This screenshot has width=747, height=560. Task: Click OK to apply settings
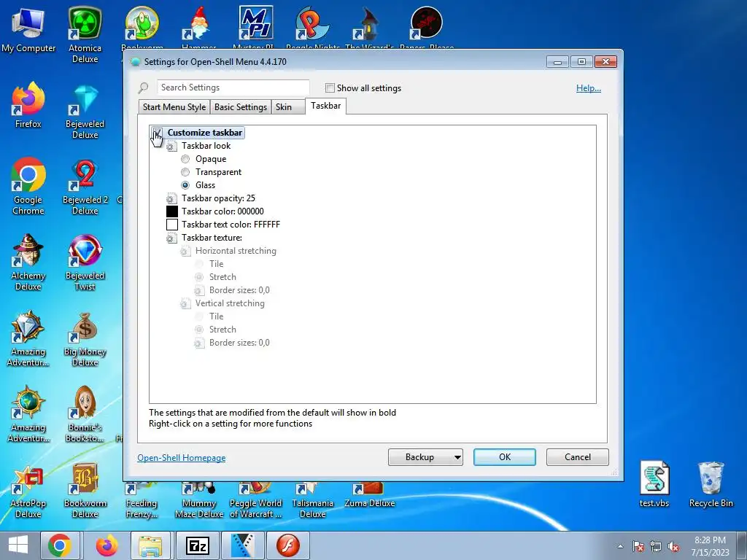point(505,457)
